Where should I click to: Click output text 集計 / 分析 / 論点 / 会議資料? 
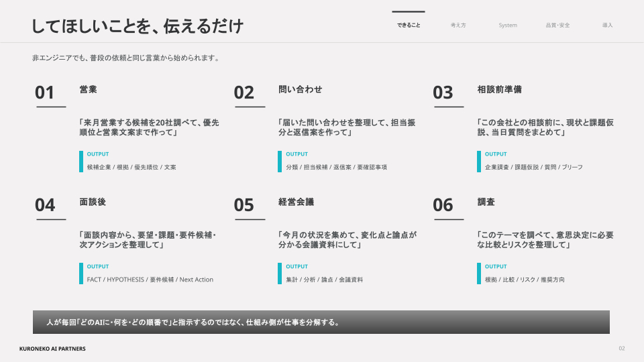325,280
